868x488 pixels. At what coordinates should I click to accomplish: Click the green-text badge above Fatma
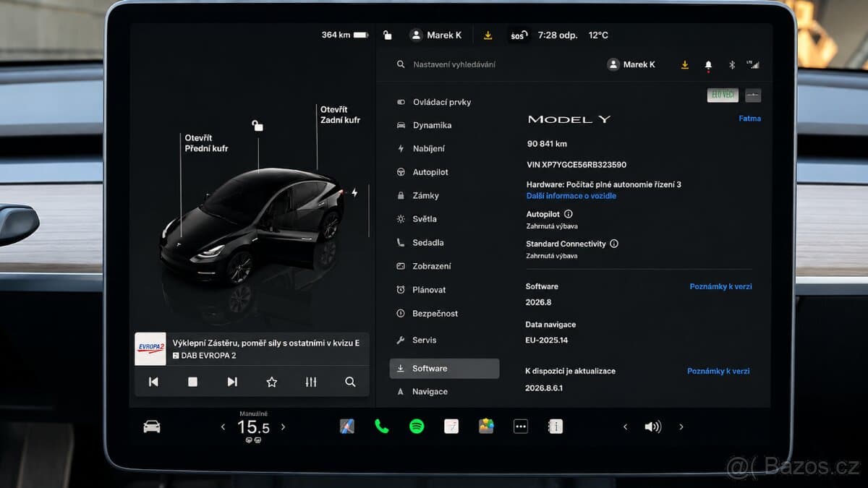click(x=723, y=95)
